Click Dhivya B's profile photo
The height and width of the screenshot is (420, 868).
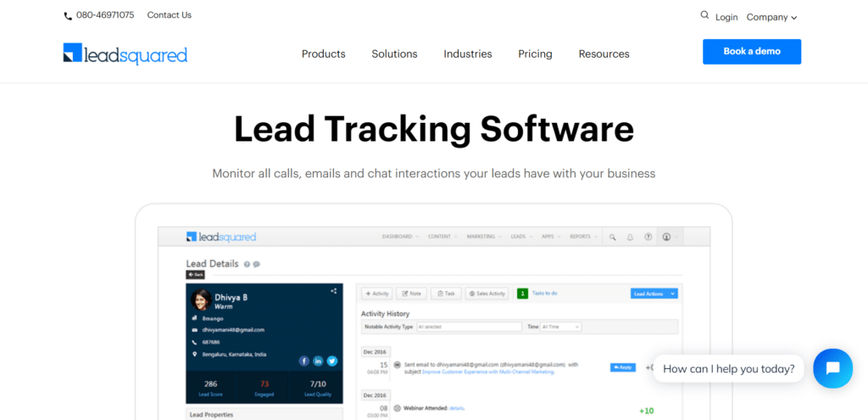click(x=201, y=300)
